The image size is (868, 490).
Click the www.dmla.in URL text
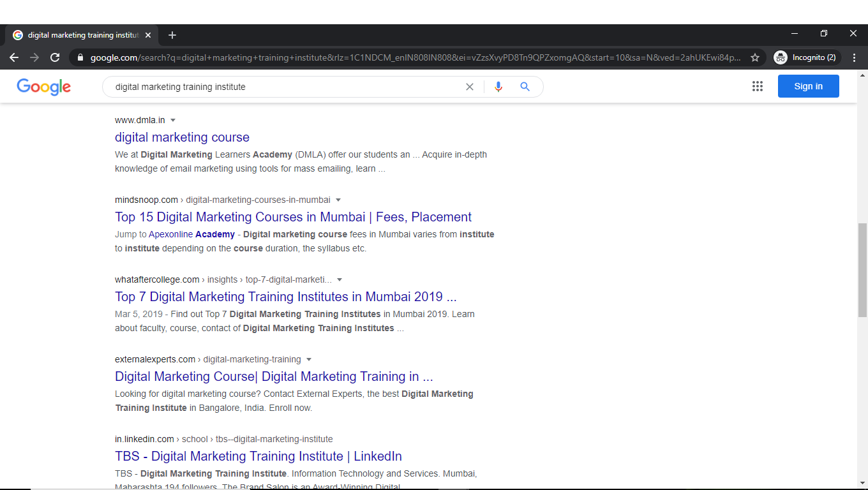point(140,120)
